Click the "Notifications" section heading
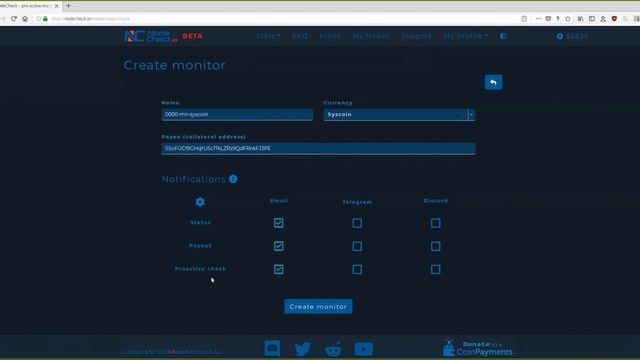Screen dimensions: 640x360 [194, 179]
